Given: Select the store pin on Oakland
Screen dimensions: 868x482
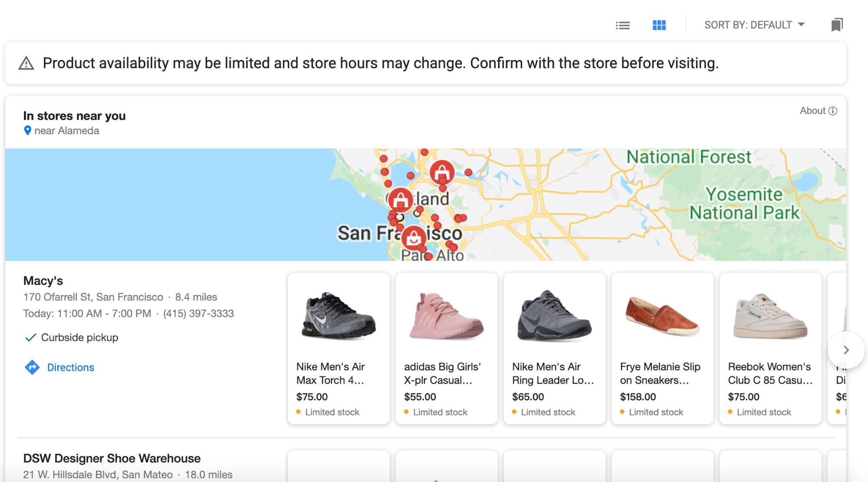Looking at the screenshot, I should point(400,200).
